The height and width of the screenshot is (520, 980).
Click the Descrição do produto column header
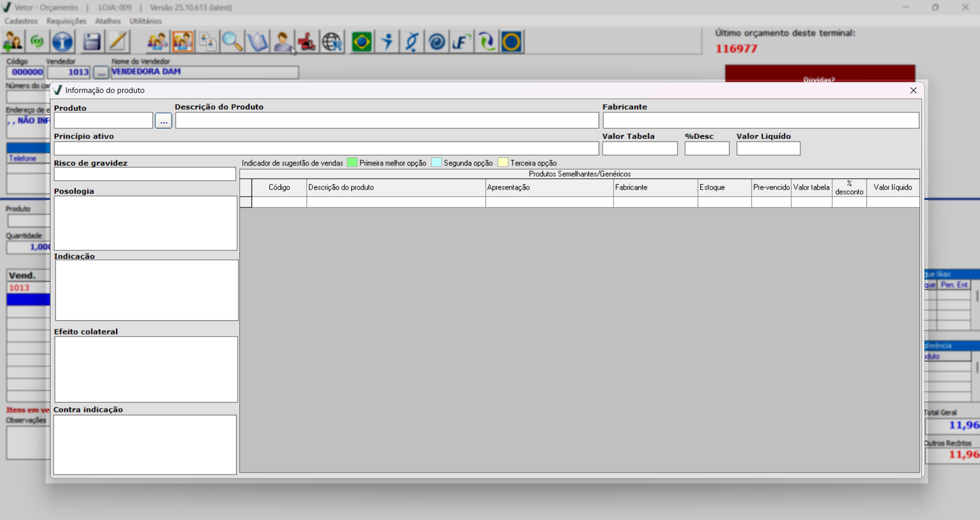click(395, 187)
